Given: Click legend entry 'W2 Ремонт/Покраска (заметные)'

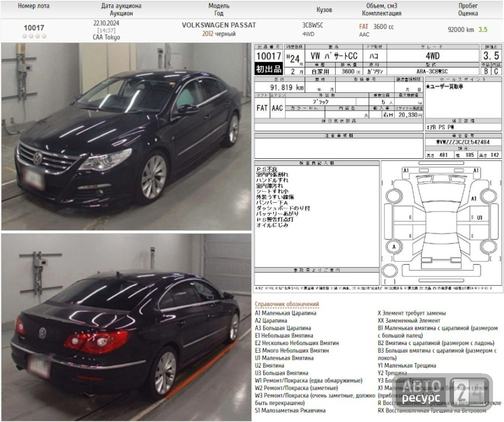Looking at the screenshot, I should [x=296, y=388].
